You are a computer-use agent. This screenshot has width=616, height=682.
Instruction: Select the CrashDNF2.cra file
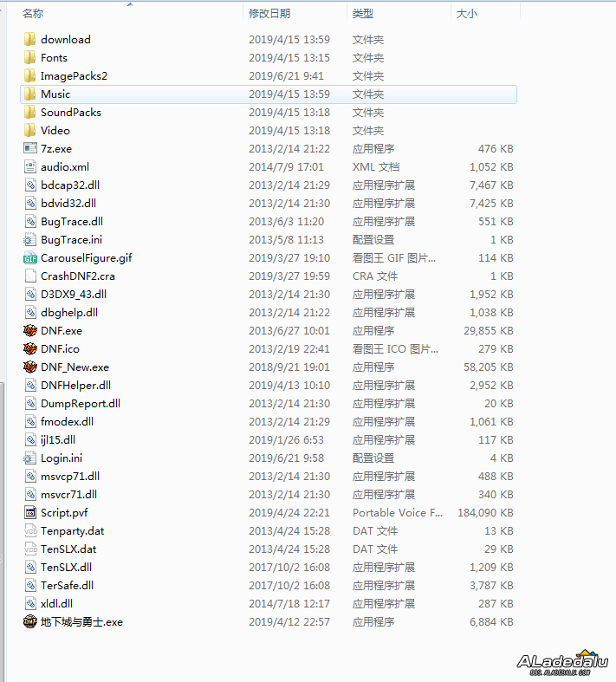tap(78, 276)
